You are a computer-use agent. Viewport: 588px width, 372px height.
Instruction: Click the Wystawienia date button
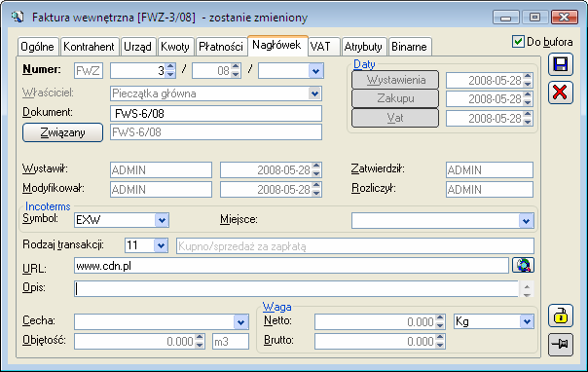pyautogui.click(x=395, y=80)
